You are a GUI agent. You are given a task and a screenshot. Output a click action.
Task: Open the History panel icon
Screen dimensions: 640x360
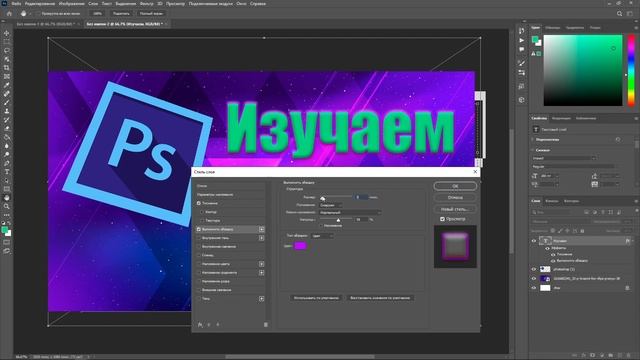[x=522, y=31]
